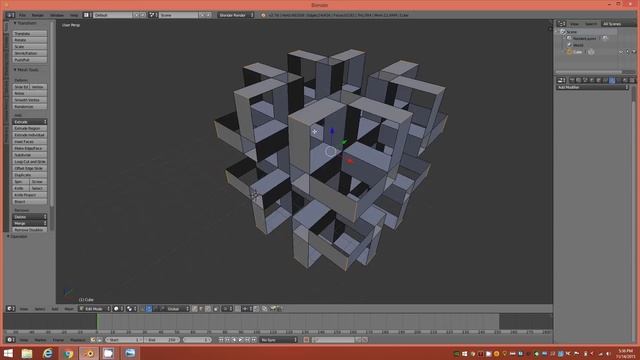Click the scene browse icon beside Scene field
640x360 pixels.
pyautogui.click(x=152, y=15)
